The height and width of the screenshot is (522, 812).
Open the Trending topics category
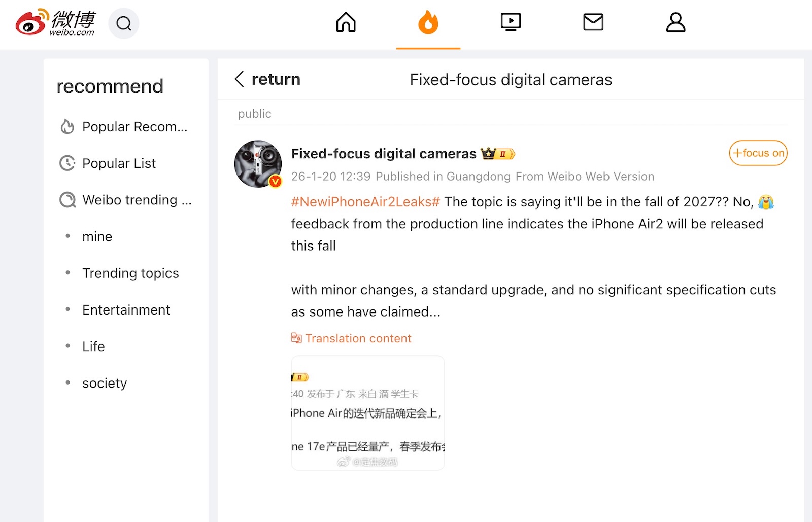[x=130, y=273]
